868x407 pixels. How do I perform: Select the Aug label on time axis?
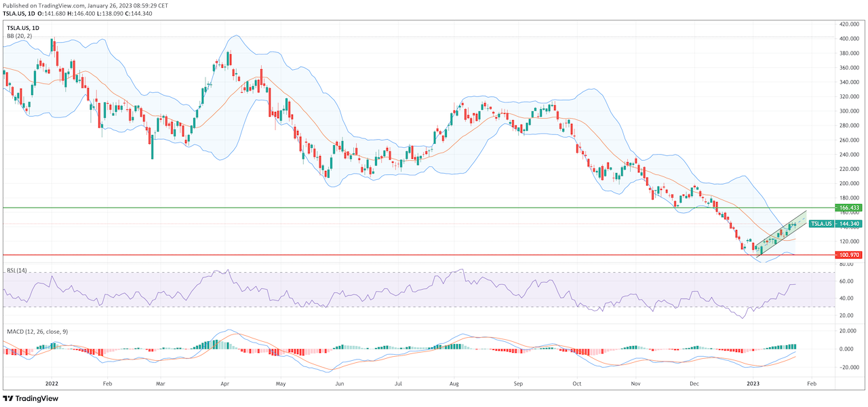click(x=454, y=383)
